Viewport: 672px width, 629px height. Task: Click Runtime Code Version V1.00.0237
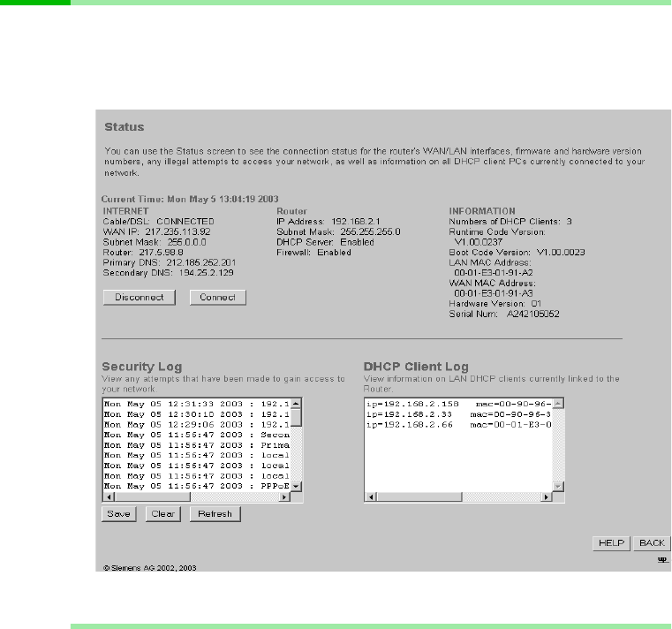479,242
